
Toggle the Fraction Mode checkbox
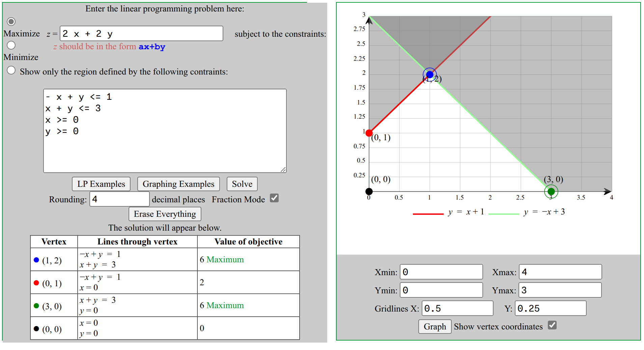click(275, 198)
